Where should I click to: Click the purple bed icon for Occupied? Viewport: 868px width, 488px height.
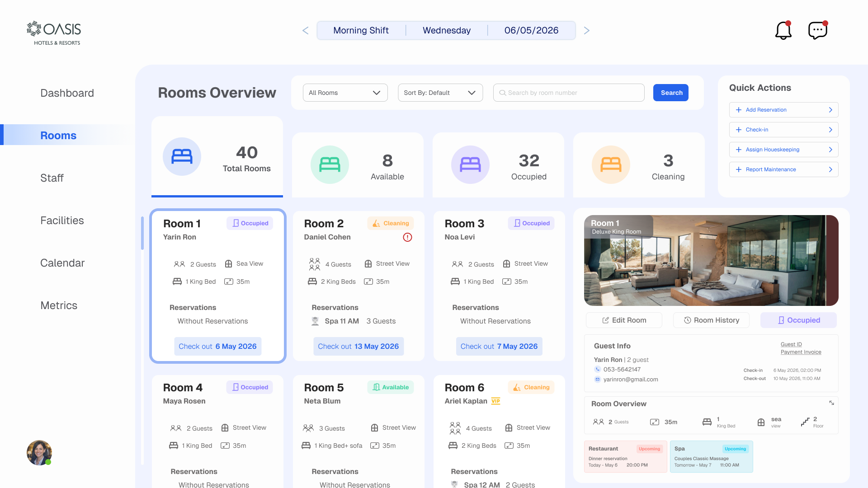click(470, 164)
